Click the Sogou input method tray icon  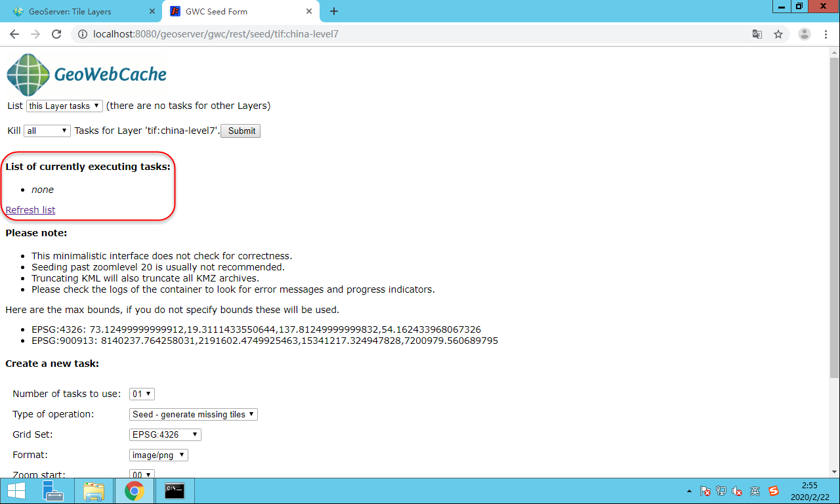click(x=773, y=491)
